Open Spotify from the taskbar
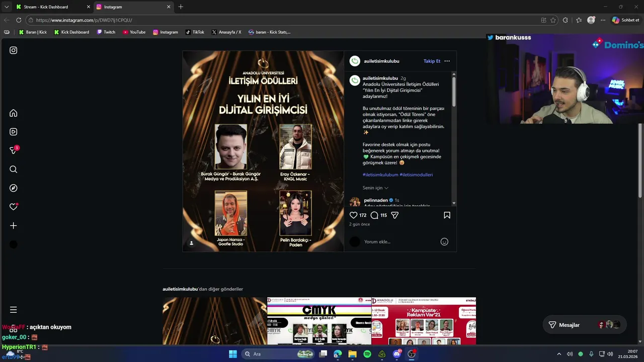The height and width of the screenshot is (362, 644). 367,354
